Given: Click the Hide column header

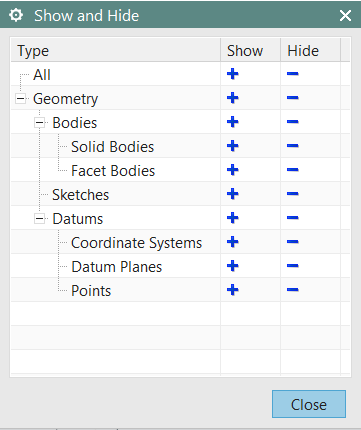Looking at the screenshot, I should pyautogui.click(x=310, y=50).
